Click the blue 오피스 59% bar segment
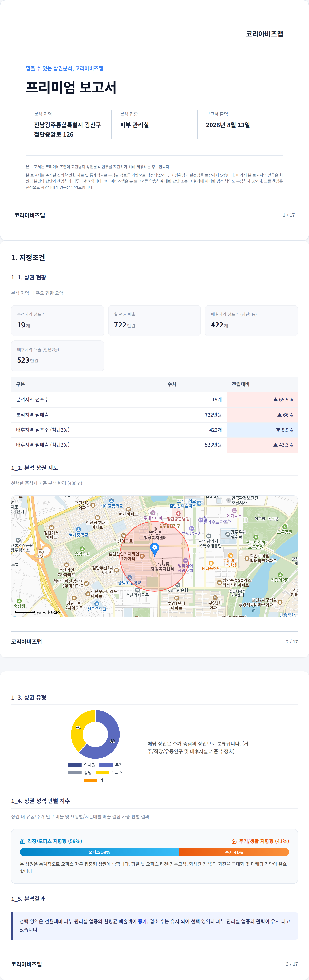This screenshot has width=309, height=980. 99,852
